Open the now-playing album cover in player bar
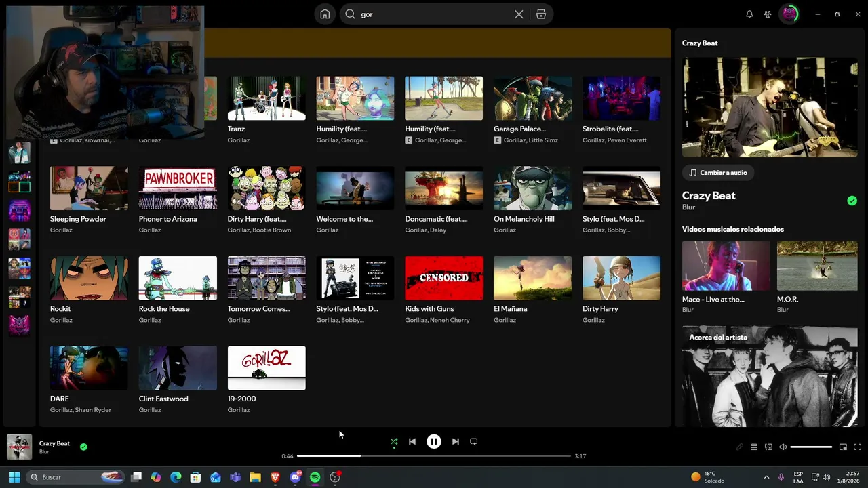Image resolution: width=868 pixels, height=488 pixels. pyautogui.click(x=19, y=447)
